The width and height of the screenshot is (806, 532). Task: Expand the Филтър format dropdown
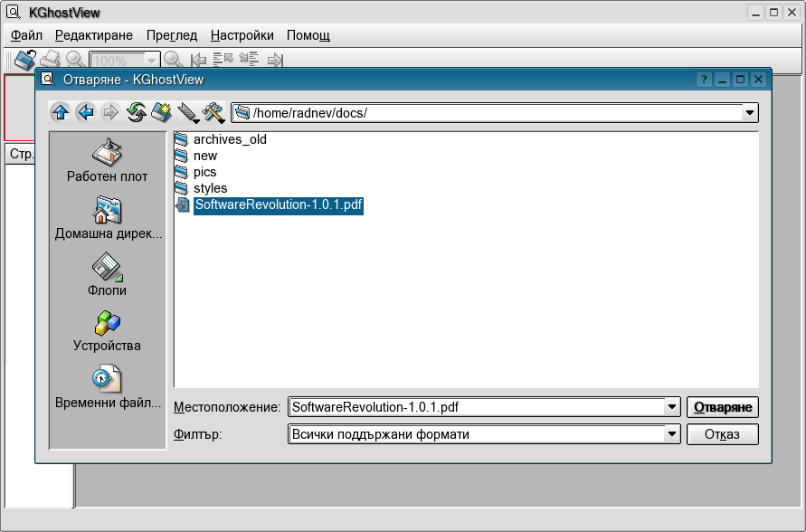click(x=672, y=435)
